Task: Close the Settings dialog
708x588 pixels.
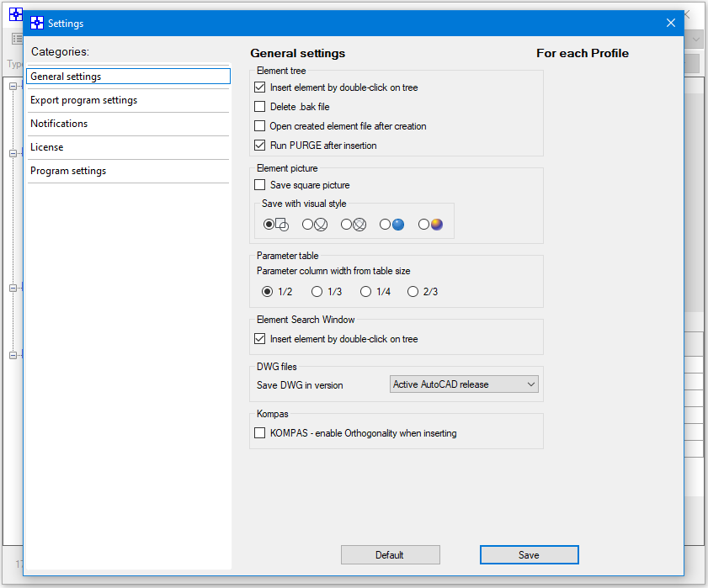Action: click(x=671, y=23)
